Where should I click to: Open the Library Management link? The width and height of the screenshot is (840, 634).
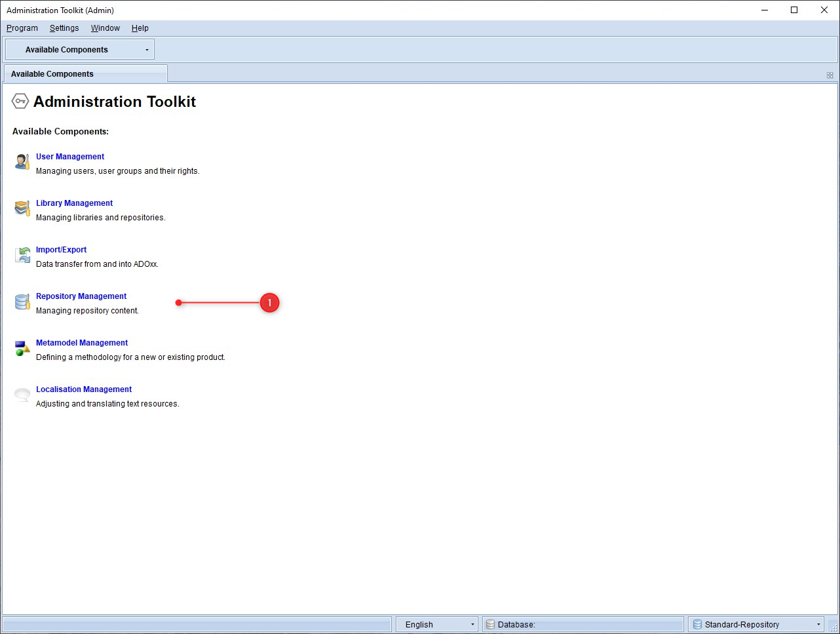pos(74,203)
